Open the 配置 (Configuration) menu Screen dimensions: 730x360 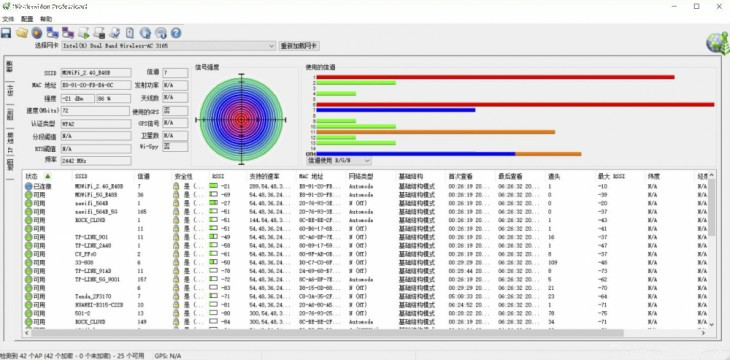click(x=27, y=19)
